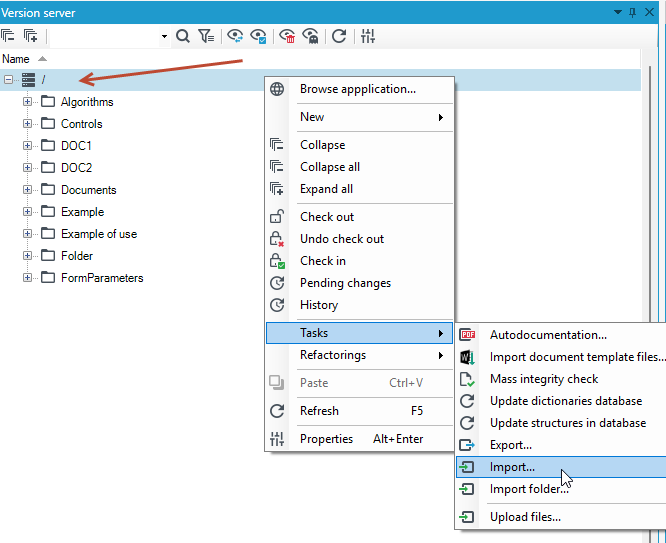Choose Update dictionaries database
The height and width of the screenshot is (543, 666).
561,401
